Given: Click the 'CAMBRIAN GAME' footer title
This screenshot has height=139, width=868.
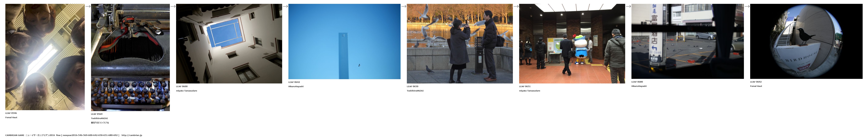Looking at the screenshot, I should pyautogui.click(x=15, y=135).
